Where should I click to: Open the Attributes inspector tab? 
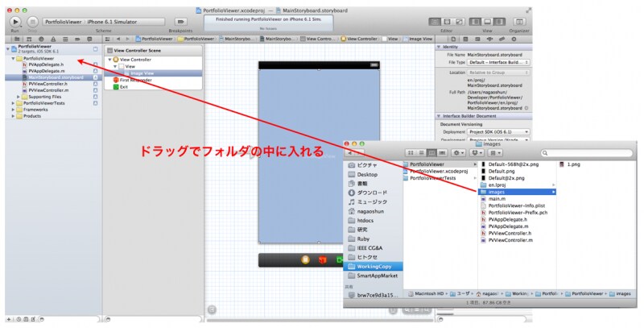click(x=489, y=39)
